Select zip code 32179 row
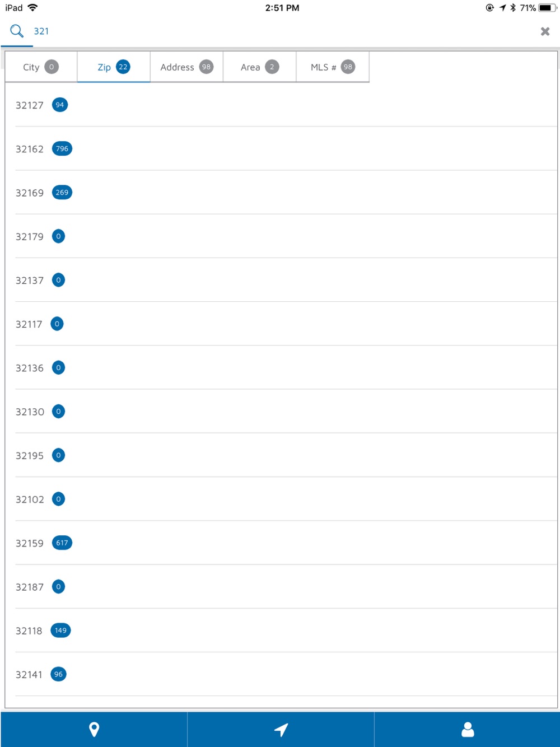The width and height of the screenshot is (560, 747). [x=286, y=236]
